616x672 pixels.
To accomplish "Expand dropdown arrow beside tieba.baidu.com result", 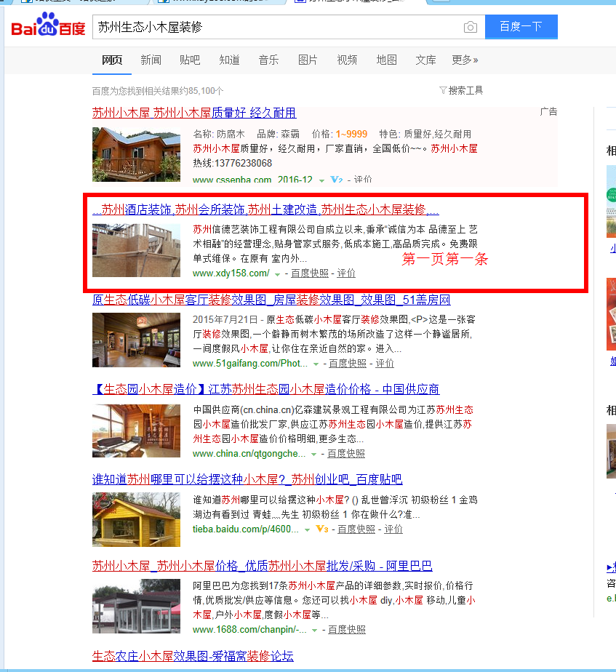I will pos(307,530).
